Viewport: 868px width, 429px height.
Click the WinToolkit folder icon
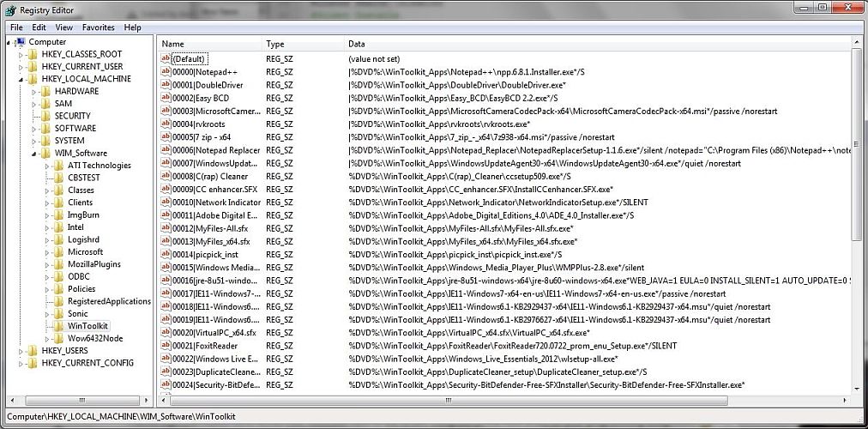coord(58,326)
